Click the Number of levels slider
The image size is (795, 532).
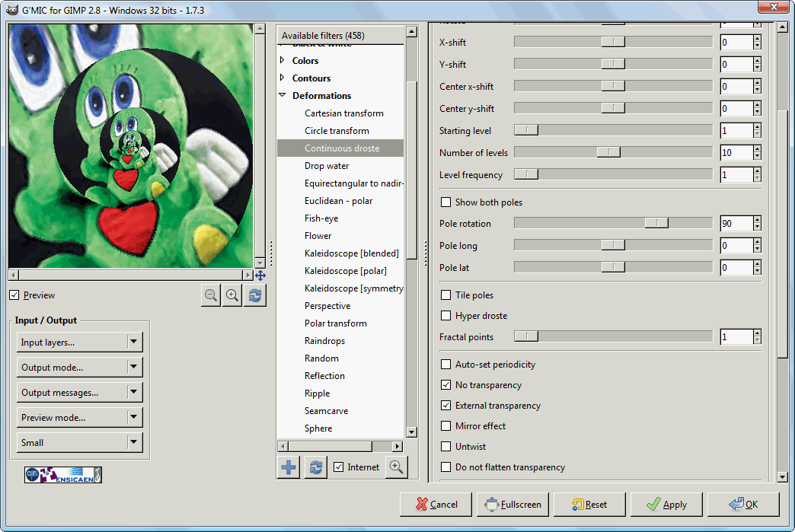tap(613, 152)
